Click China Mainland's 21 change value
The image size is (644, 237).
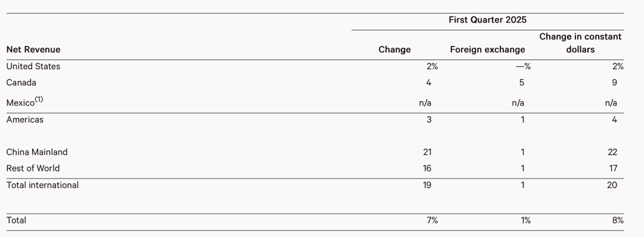pos(427,152)
